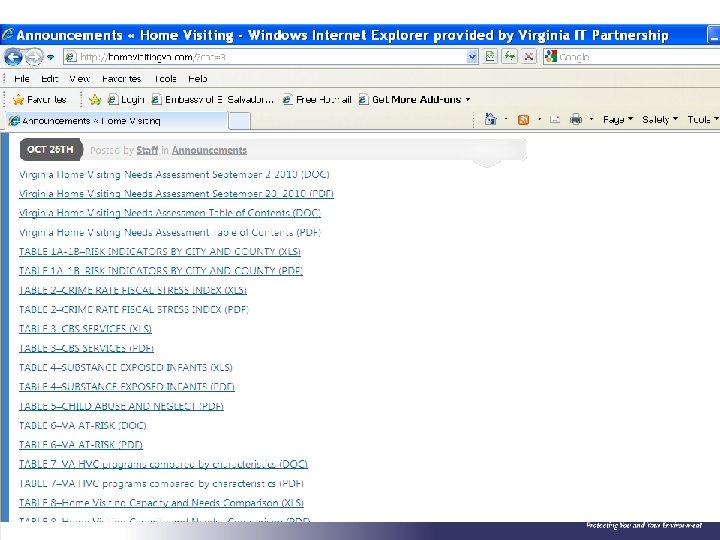Open the Tools menu in menu bar
This screenshot has height=540, width=720.
point(165,79)
